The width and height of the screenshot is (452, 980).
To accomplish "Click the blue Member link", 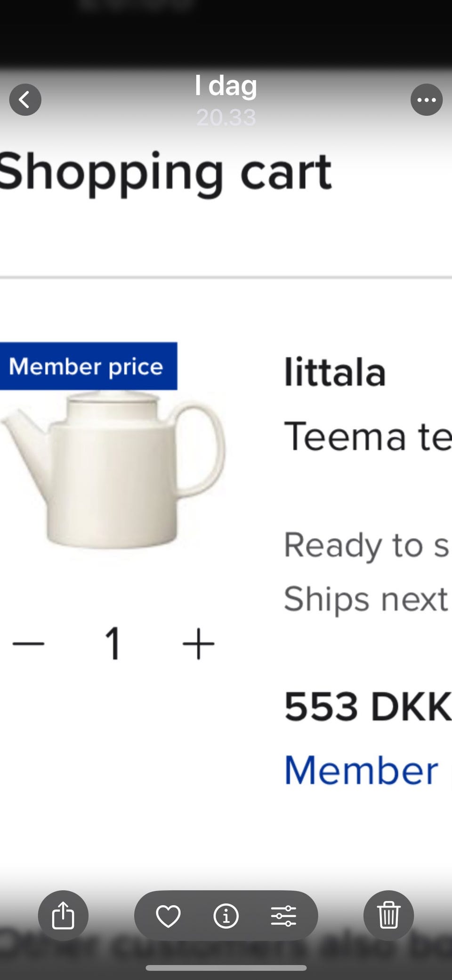I will point(362,770).
